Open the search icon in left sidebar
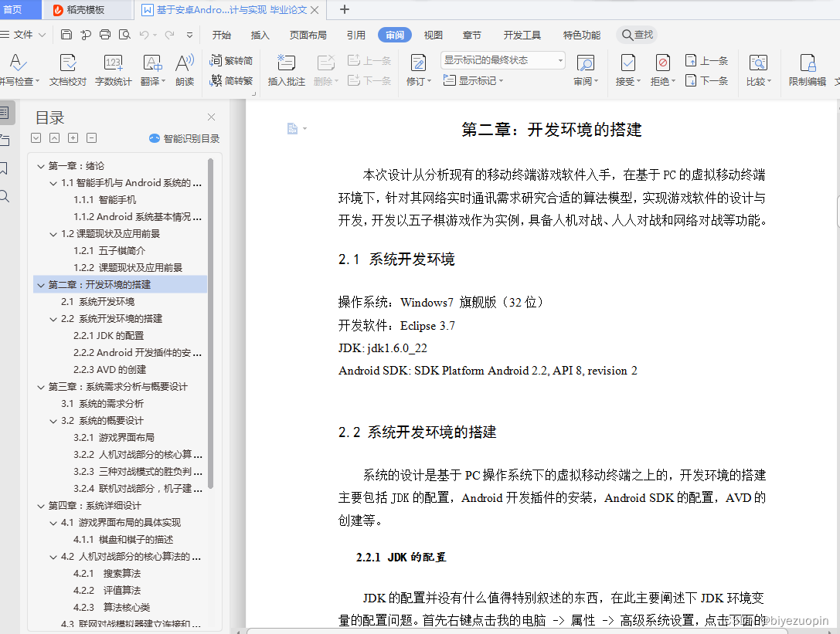Viewport: 840px width, 634px height. point(5,196)
